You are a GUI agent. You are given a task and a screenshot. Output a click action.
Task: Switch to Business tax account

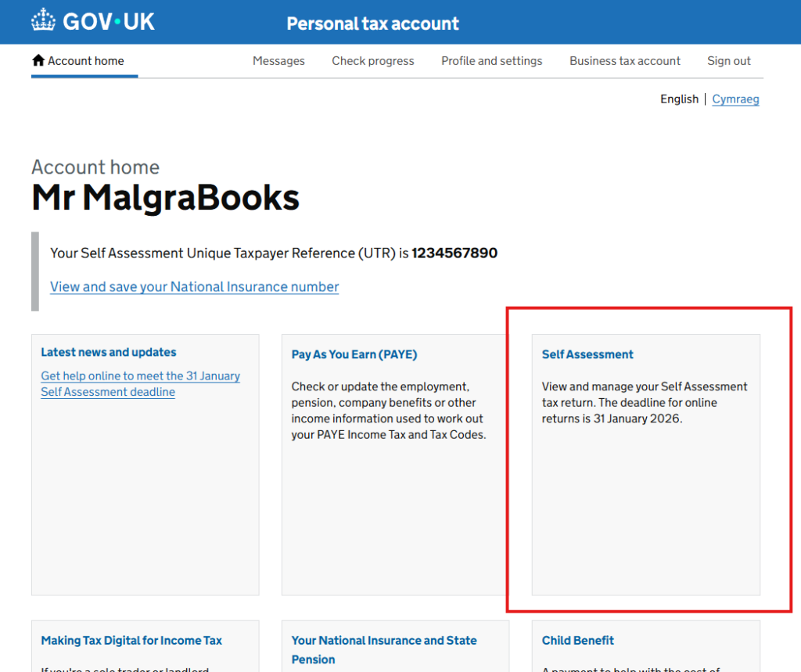pyautogui.click(x=625, y=61)
